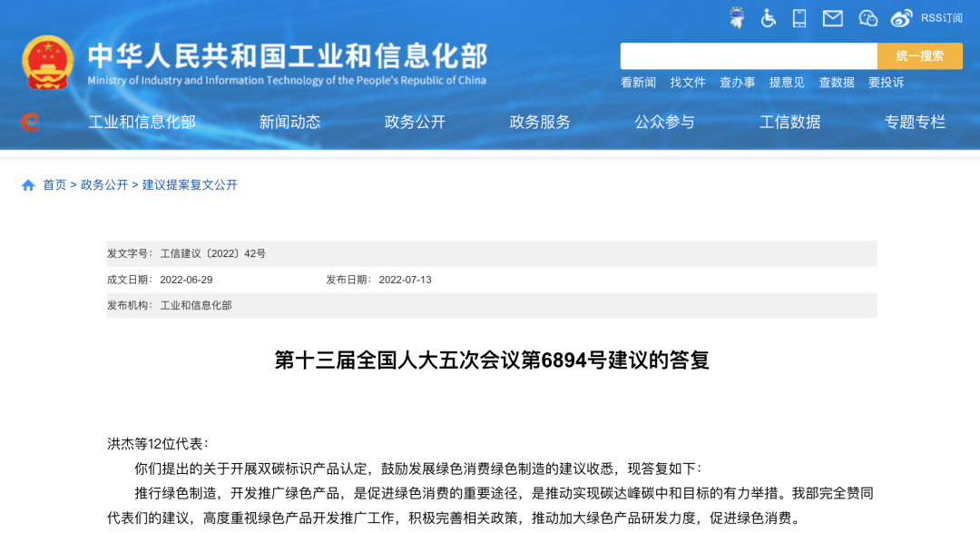Open the 新闻动态 menu item
The image size is (980, 533).
click(x=289, y=122)
